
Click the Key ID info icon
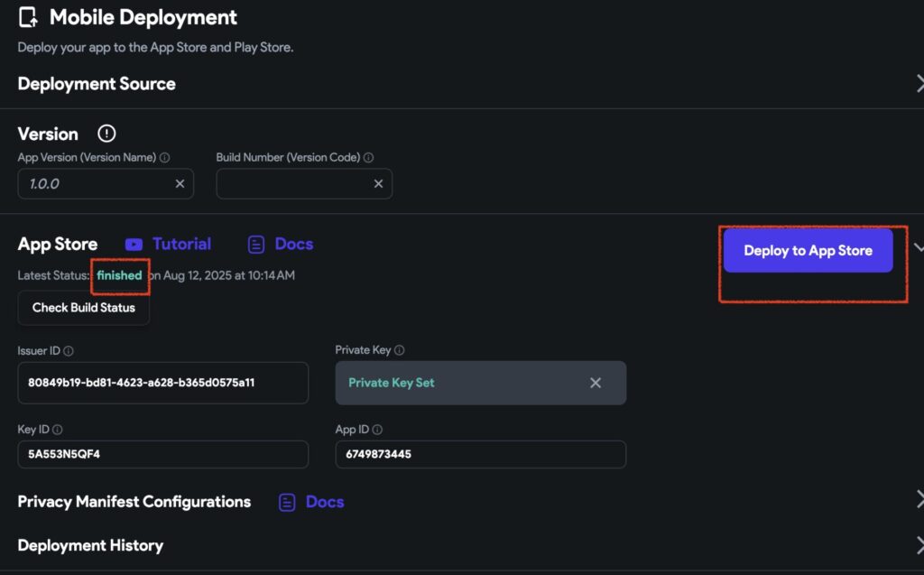(x=57, y=430)
